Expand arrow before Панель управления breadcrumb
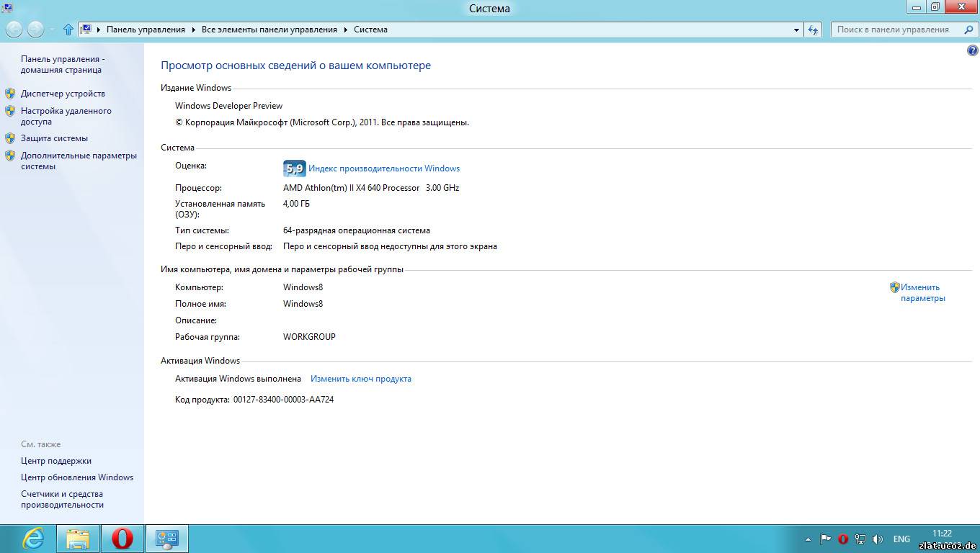This screenshot has height=553, width=980. pos(99,30)
